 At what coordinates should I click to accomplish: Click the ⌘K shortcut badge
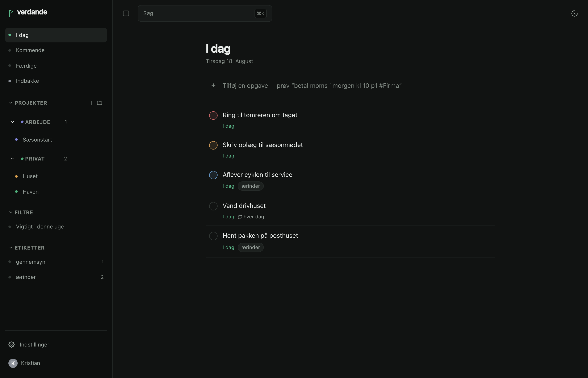coord(260,13)
